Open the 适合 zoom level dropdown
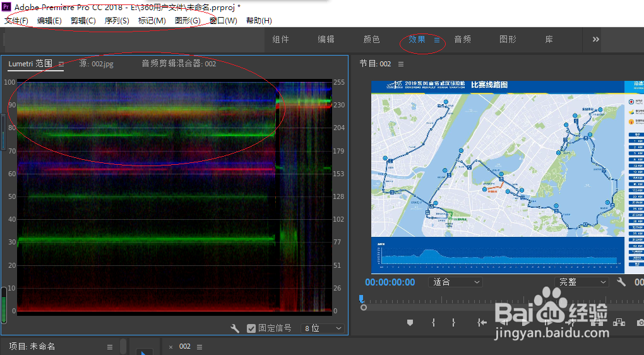The height and width of the screenshot is (355, 644). click(x=455, y=282)
